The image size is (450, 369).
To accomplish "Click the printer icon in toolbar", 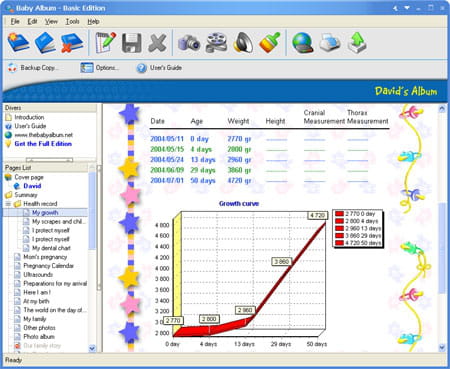I will [x=330, y=43].
